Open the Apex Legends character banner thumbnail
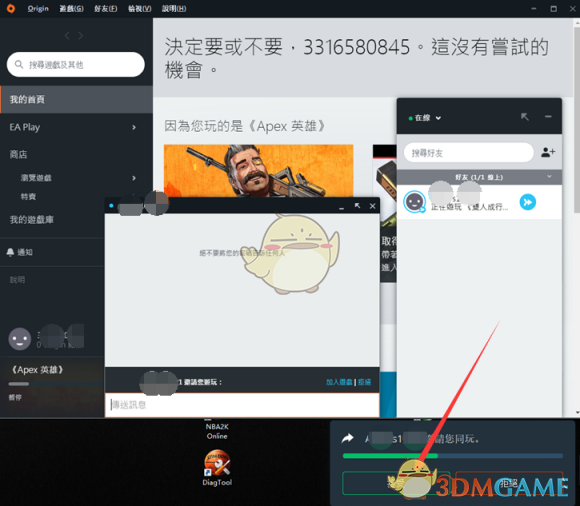This screenshot has height=506, width=580. tap(258, 171)
